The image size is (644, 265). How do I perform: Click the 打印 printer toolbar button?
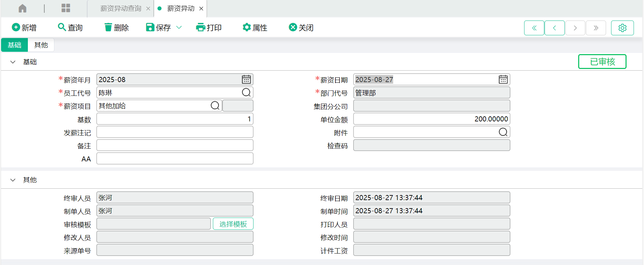click(209, 28)
